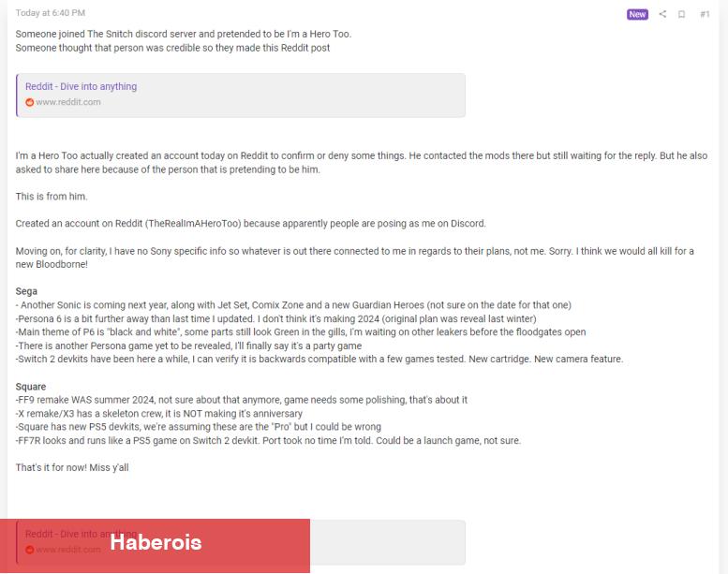Click the share icon on the post
Viewport: 728px width, 574px height.
point(662,14)
